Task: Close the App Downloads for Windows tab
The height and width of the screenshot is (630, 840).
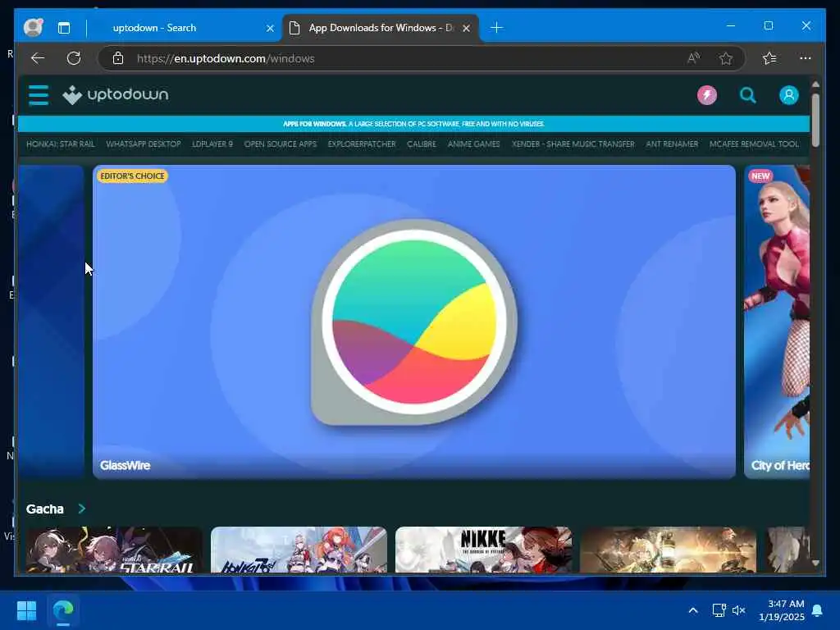Action: [x=467, y=28]
